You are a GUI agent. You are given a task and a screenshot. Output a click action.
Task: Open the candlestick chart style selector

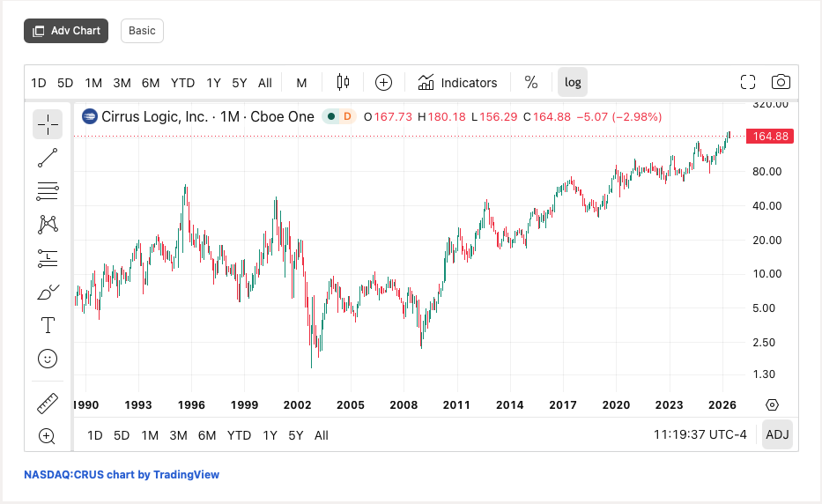[x=343, y=82]
